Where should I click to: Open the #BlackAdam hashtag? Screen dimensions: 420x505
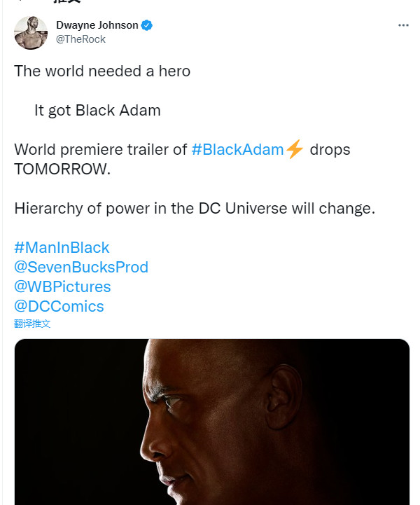coord(237,150)
